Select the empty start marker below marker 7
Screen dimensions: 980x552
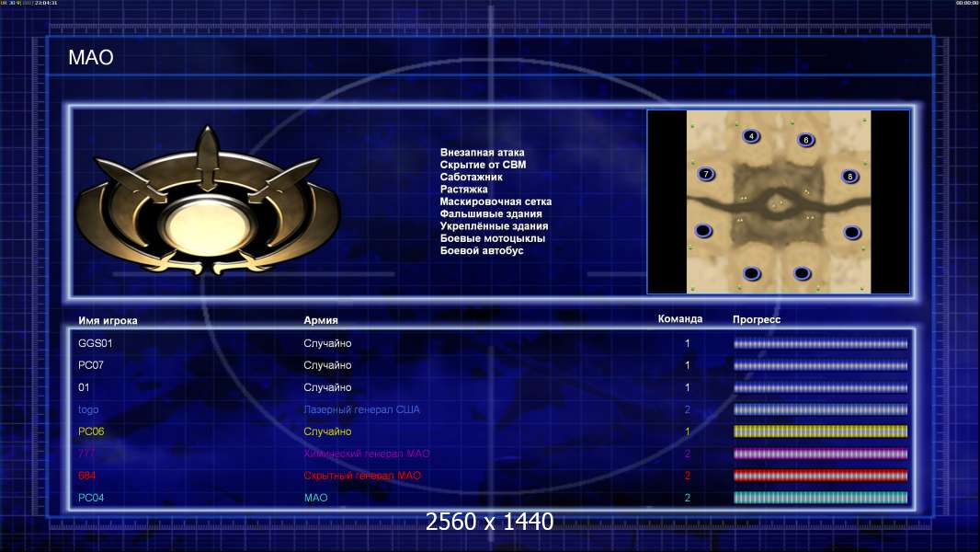704,231
